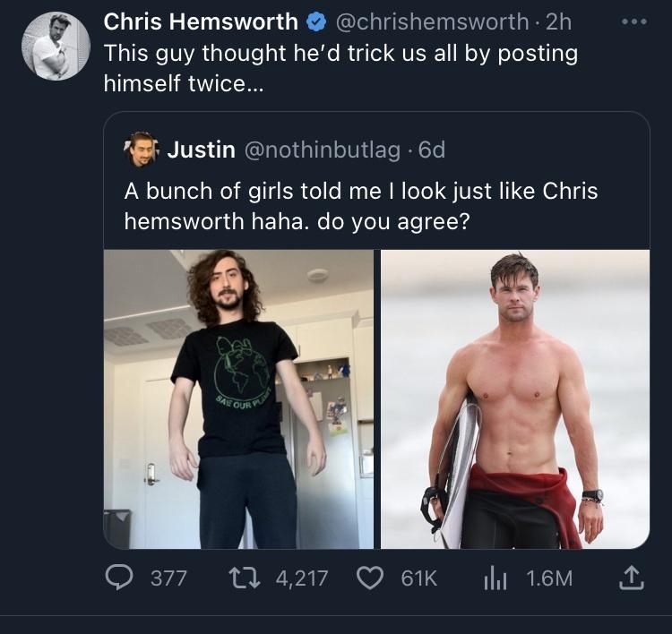Open Justin's small profile avatar
The image size is (672, 634).
click(142, 150)
